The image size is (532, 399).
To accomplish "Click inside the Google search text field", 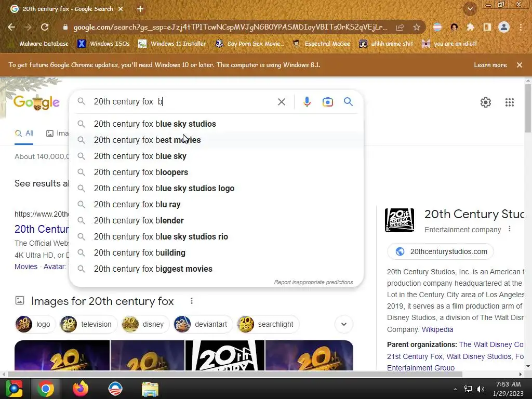I will [183, 101].
